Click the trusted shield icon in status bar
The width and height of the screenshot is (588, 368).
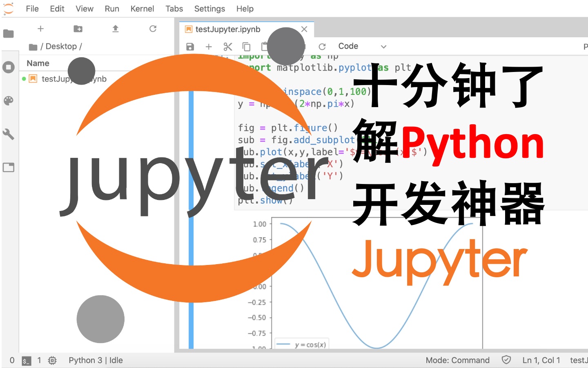(x=506, y=360)
